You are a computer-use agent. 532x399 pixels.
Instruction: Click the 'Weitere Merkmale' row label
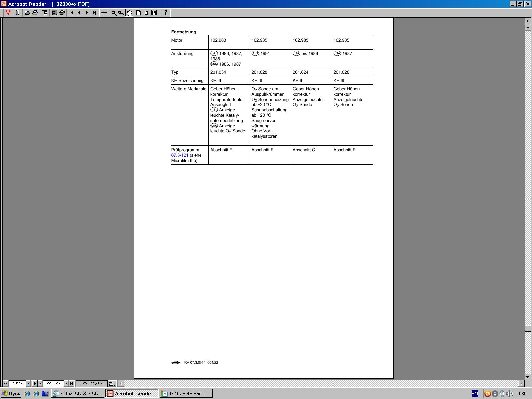tap(189, 89)
